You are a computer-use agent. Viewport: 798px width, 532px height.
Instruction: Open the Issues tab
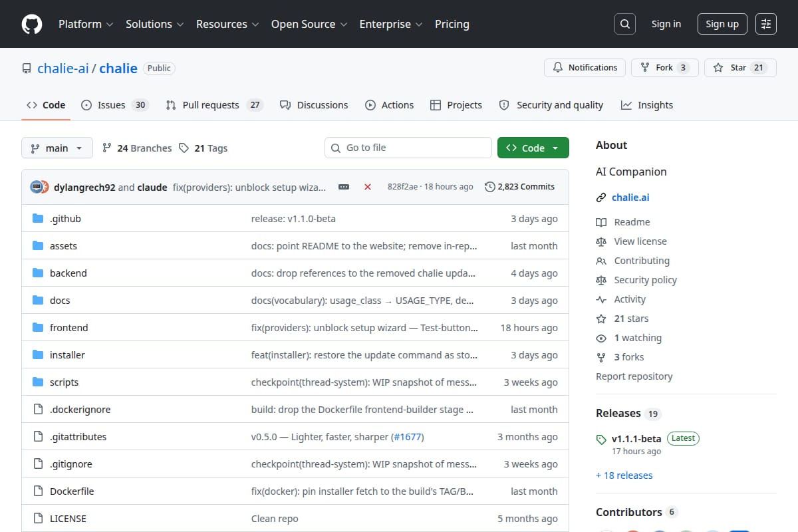tap(114, 105)
